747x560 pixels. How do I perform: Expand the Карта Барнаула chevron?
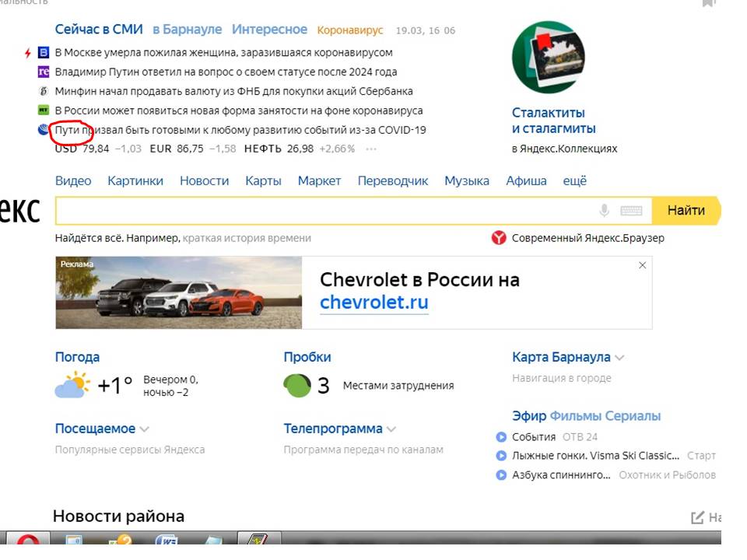point(619,358)
